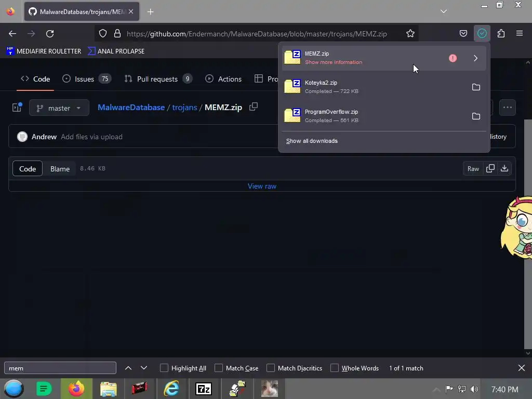Open the trojans folder breadcrumb

(x=184, y=108)
